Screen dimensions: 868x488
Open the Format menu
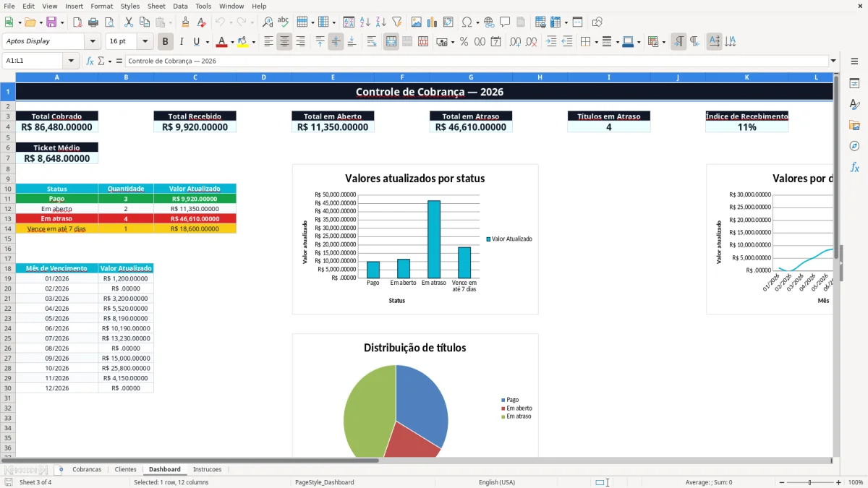click(102, 6)
